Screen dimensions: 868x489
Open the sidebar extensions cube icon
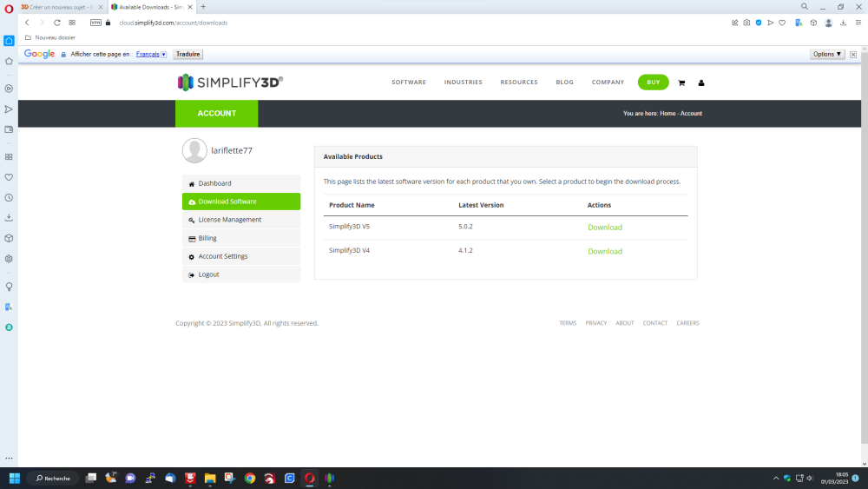tap(9, 238)
